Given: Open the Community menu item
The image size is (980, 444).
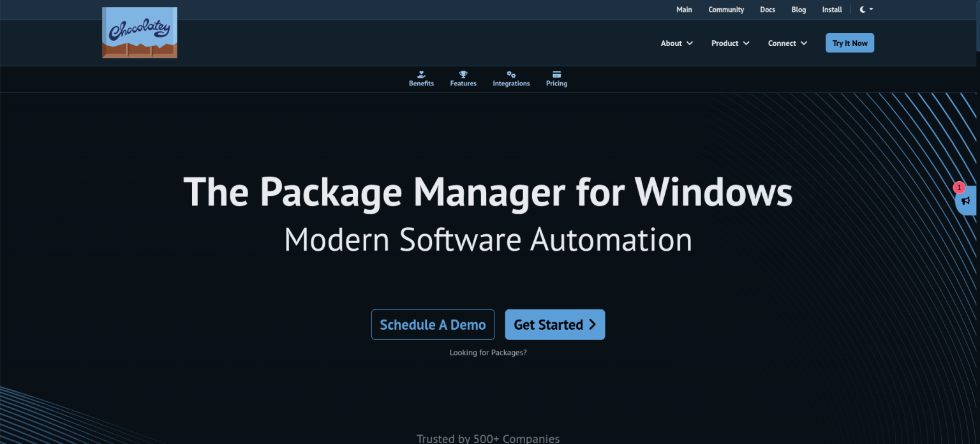Looking at the screenshot, I should [x=726, y=10].
